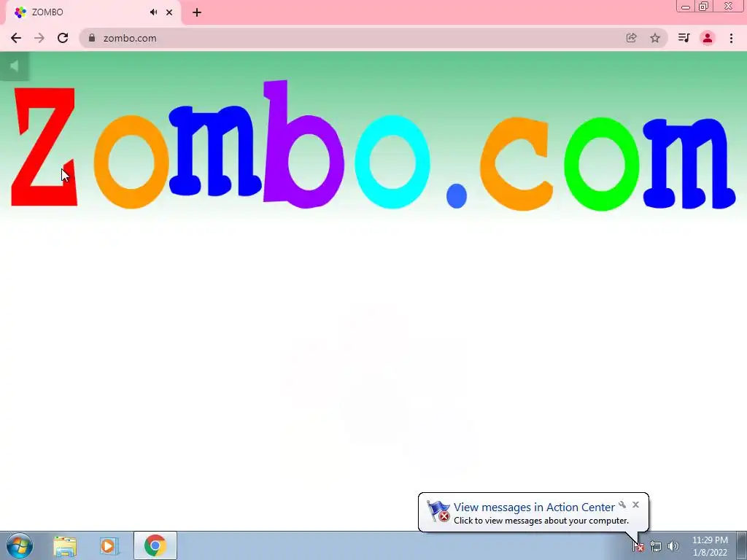Mute tab via speaker icon on ZOMBO tab
747x560 pixels.
[x=153, y=12]
